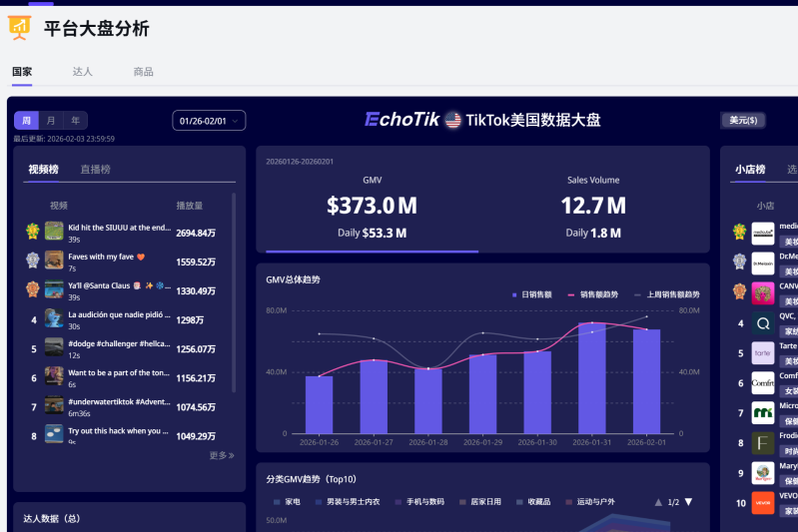
Task: Toggle 居家日用 category legend
Action: coord(480,502)
